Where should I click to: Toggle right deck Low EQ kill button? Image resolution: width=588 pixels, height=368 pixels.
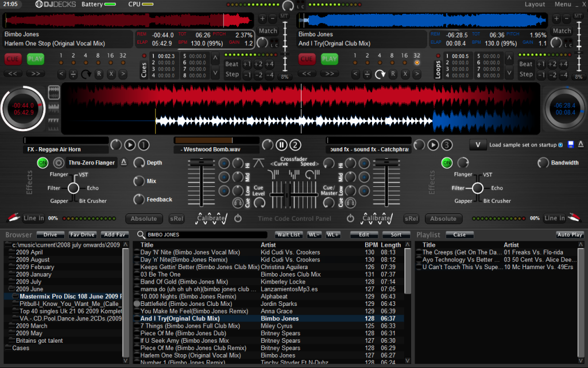tap(364, 191)
